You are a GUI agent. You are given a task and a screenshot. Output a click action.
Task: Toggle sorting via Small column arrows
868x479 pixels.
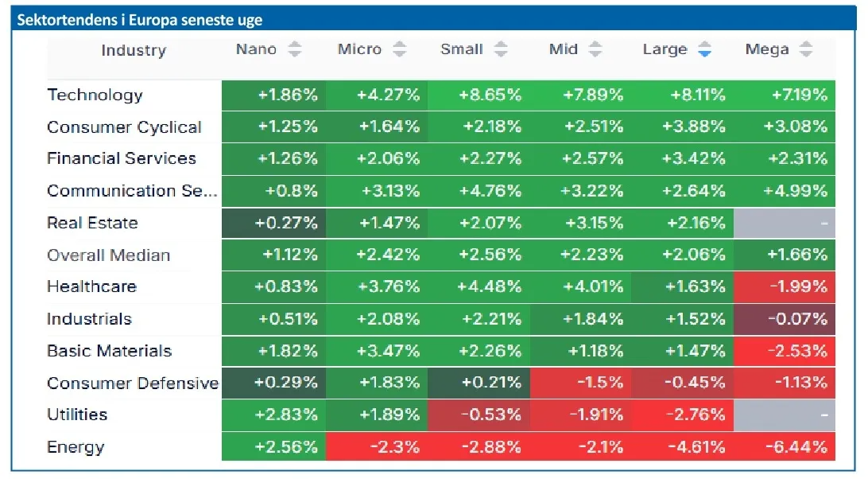501,49
